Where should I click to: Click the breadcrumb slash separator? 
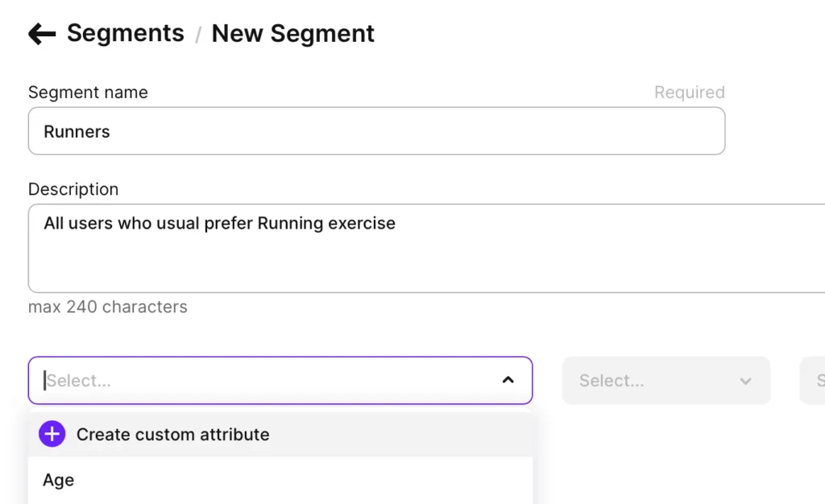198,35
